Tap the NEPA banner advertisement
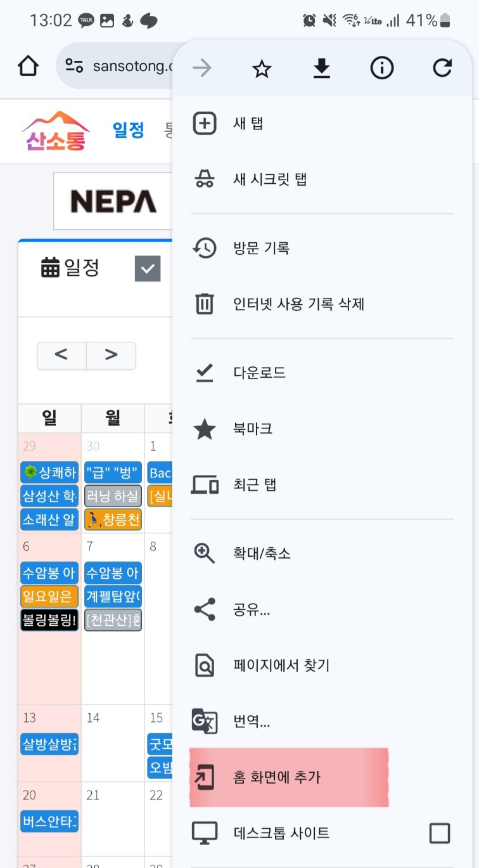This screenshot has width=479, height=868. [113, 201]
